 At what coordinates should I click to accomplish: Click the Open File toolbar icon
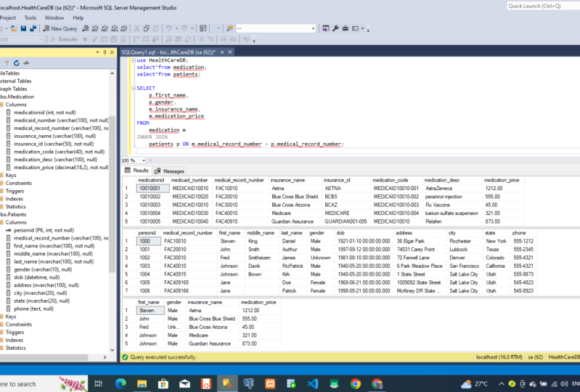pyautogui.click(x=14, y=28)
